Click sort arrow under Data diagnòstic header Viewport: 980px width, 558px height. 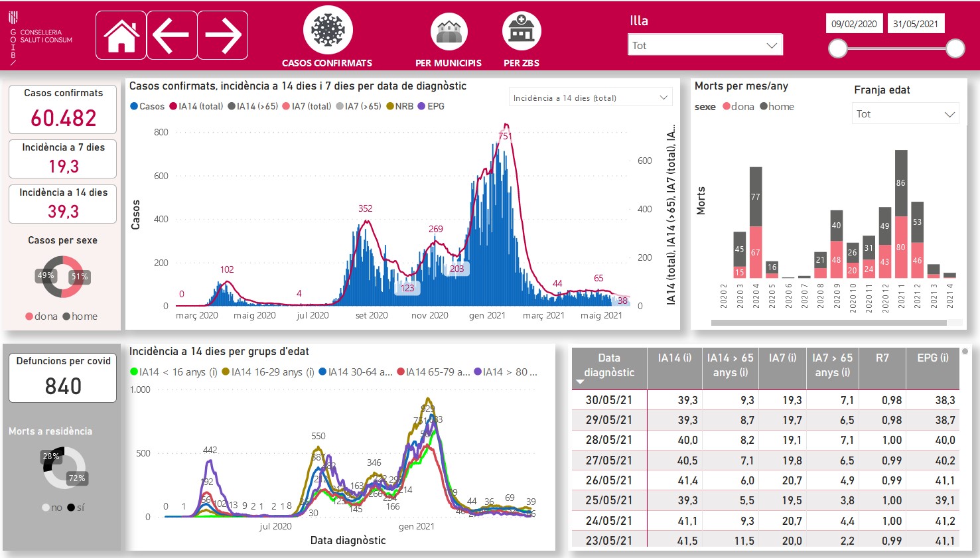tap(580, 382)
